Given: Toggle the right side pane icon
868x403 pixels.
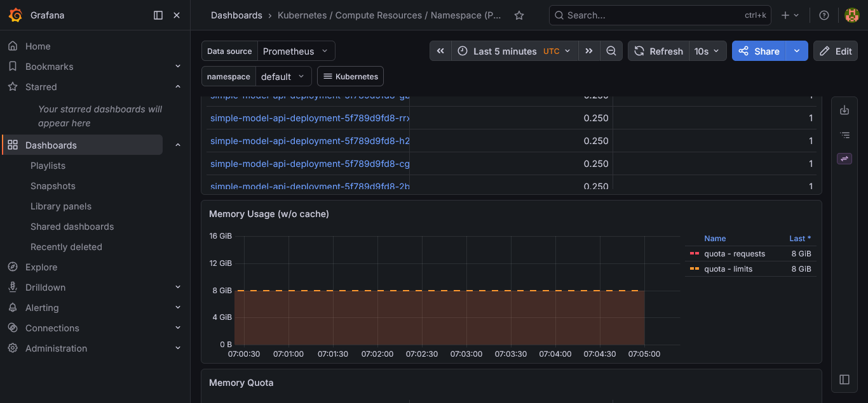Looking at the screenshot, I should coord(844,380).
